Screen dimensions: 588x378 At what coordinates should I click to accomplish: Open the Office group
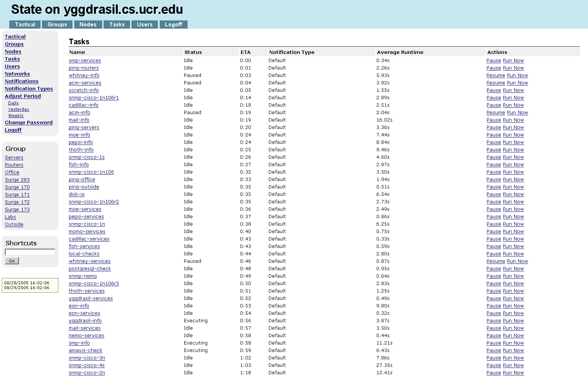[x=12, y=172]
